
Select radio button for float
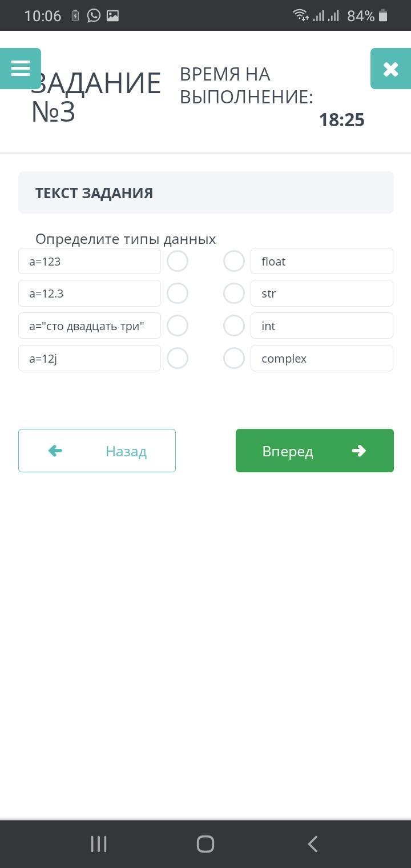point(234,261)
